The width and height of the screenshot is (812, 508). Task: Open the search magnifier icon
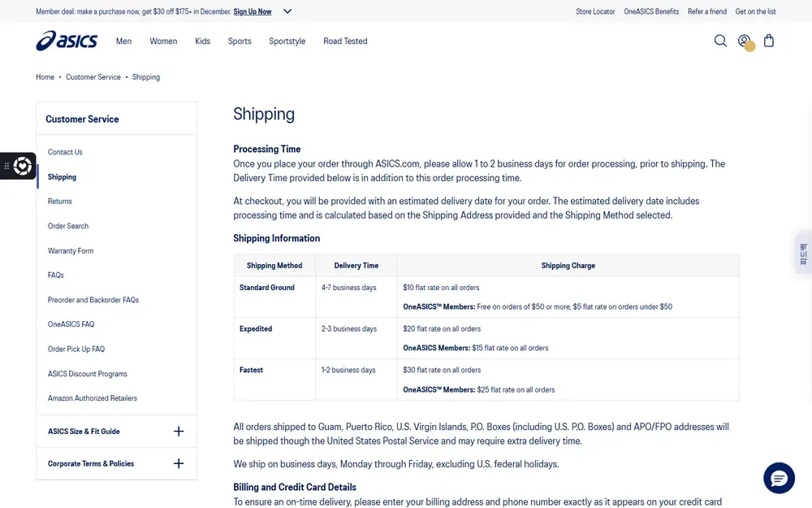coord(719,41)
